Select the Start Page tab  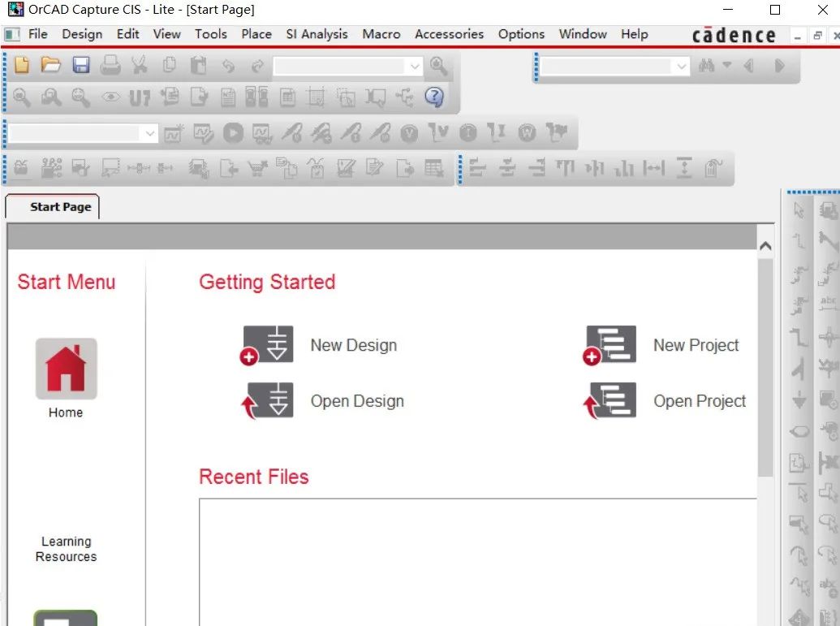click(53, 207)
